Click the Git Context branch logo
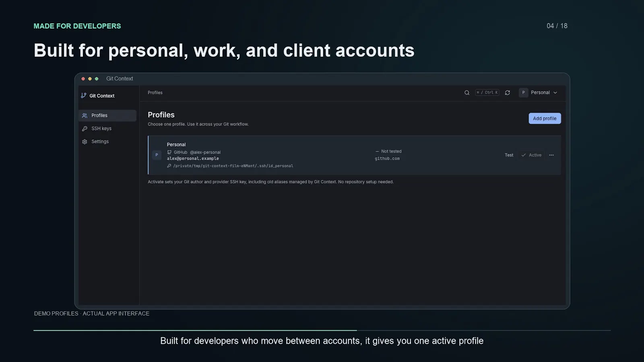Image resolution: width=644 pixels, height=362 pixels. click(84, 96)
